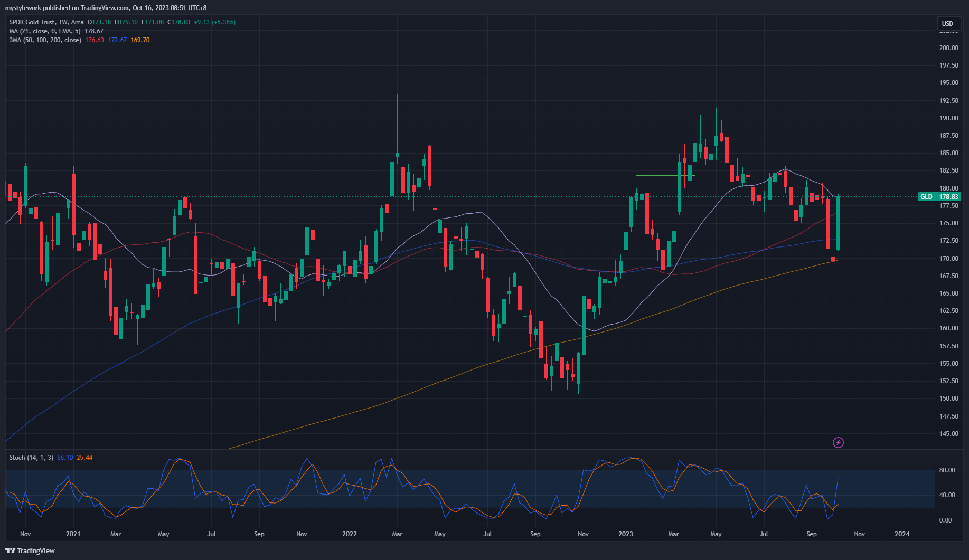Click the 2024 time axis label
This screenshot has width=969, height=560.
(902, 534)
